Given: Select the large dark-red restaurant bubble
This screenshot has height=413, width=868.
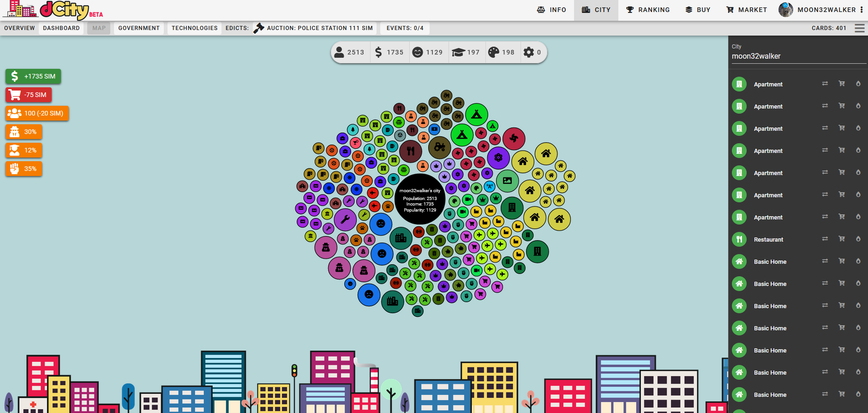Looking at the screenshot, I should [x=411, y=151].
